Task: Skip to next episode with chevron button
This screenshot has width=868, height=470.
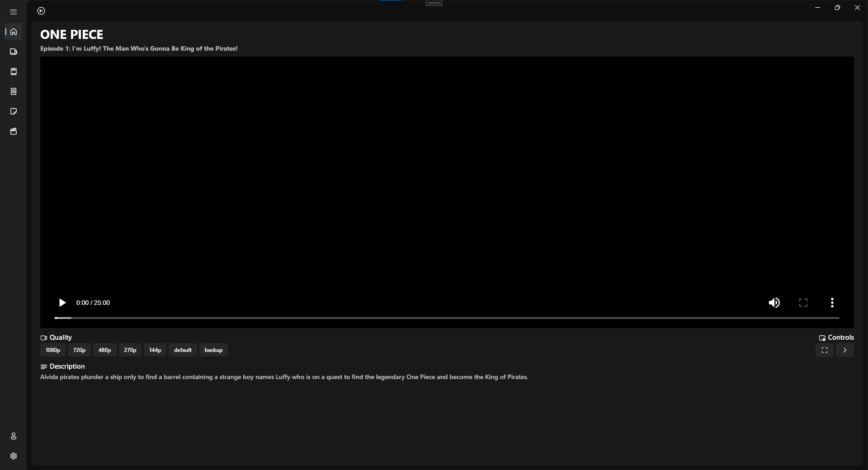Action: [845, 350]
